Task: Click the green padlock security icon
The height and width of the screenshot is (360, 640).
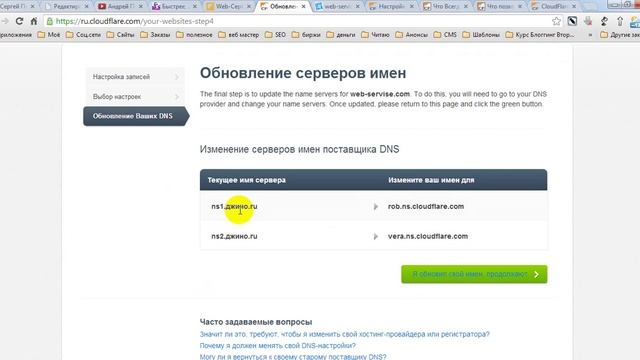Action: coord(50,21)
